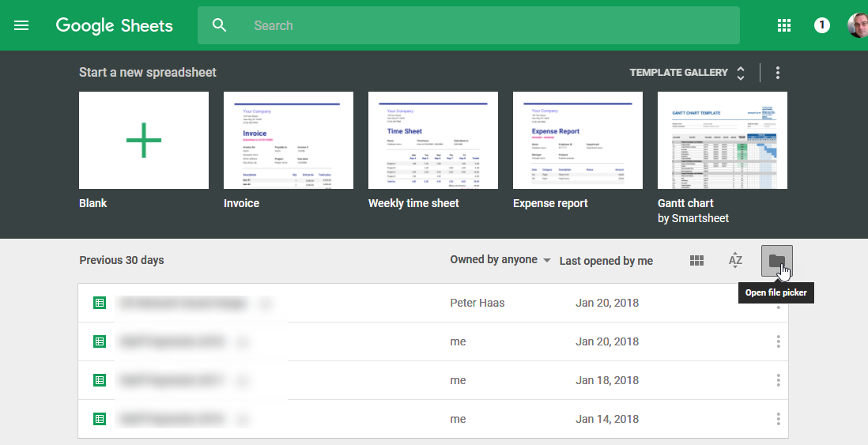Open notifications badge showing 1
The width and height of the screenshot is (868, 445).
click(822, 25)
